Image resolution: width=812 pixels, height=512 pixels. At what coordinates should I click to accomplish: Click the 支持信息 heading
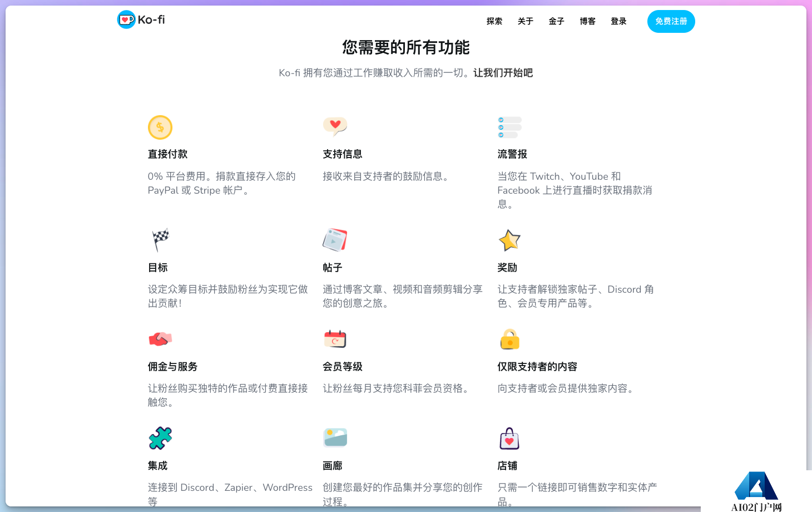(343, 154)
